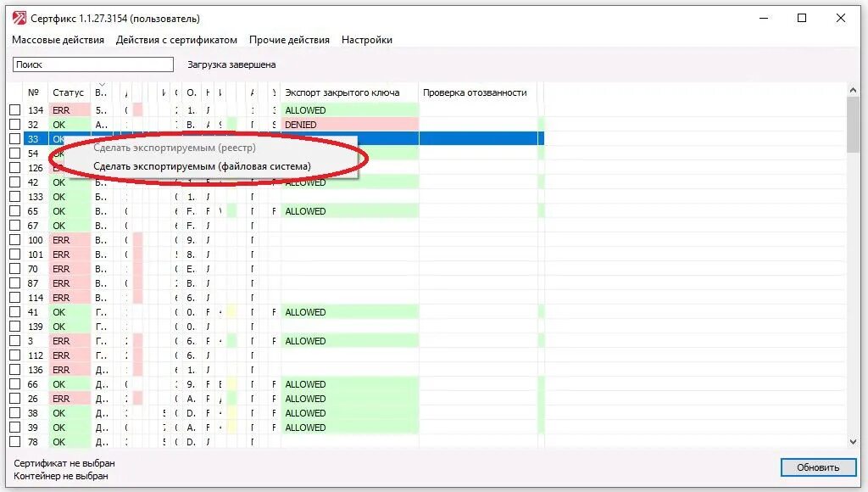Select the ERR status of row 70
Image resolution: width=868 pixels, height=492 pixels.
click(70, 269)
